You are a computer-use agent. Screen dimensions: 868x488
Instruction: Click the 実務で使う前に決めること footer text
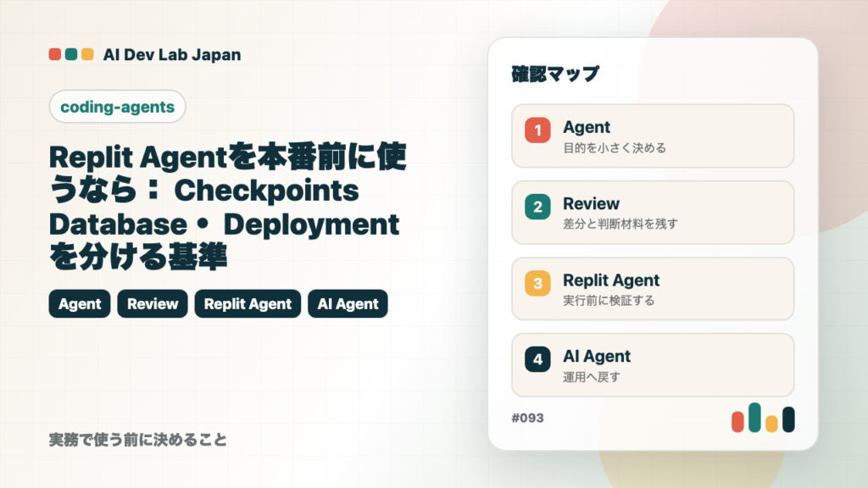(x=138, y=440)
